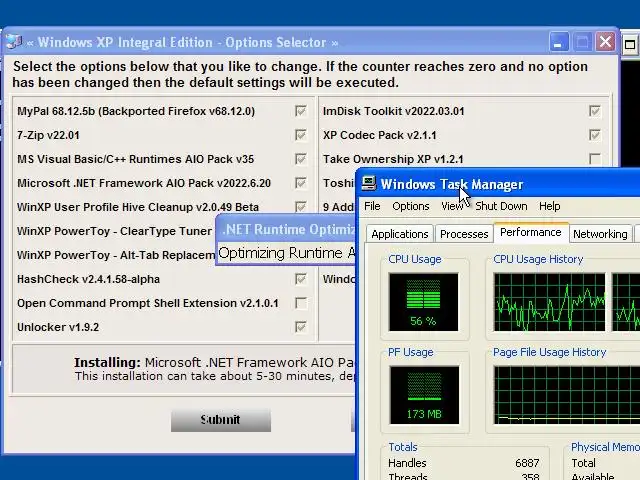Viewport: 640px width, 480px height.
Task: Toggle WinXP User Profile Hive Cleanup checkbox
Action: pyautogui.click(x=301, y=207)
